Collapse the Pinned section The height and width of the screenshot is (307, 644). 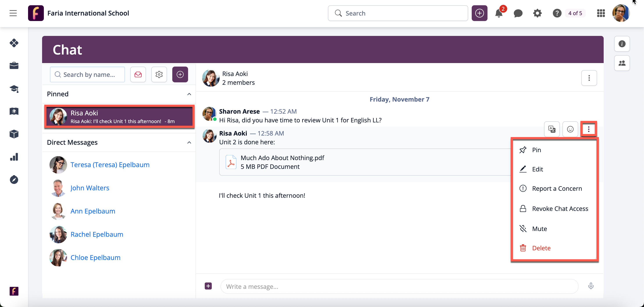pos(189,94)
